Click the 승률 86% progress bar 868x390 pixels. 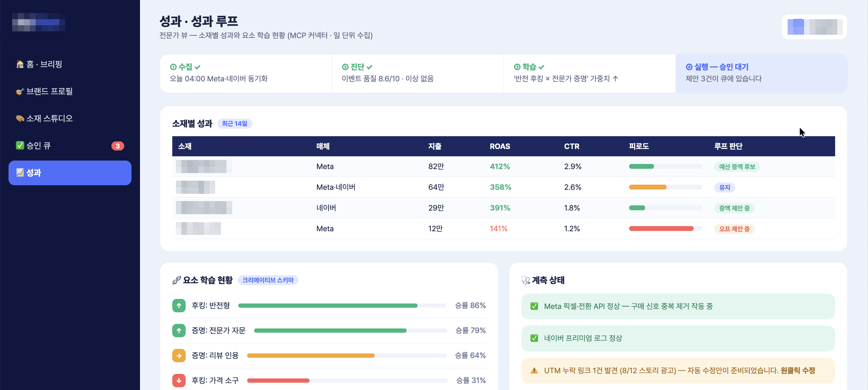[342, 306]
